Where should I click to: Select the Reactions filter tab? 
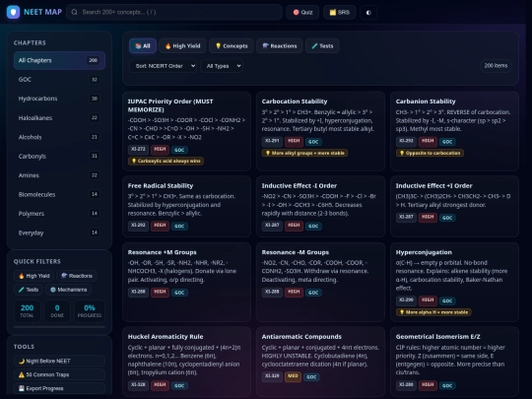pyautogui.click(x=280, y=45)
